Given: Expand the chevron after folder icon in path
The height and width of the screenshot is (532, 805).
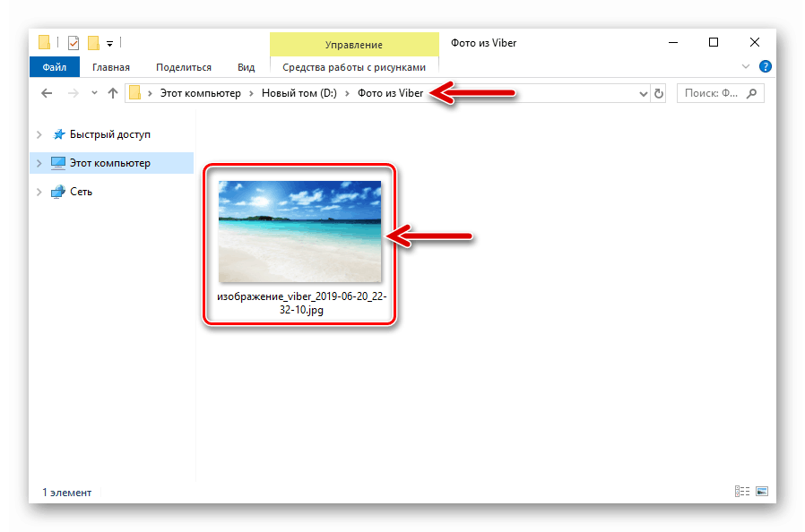Looking at the screenshot, I should click(150, 93).
